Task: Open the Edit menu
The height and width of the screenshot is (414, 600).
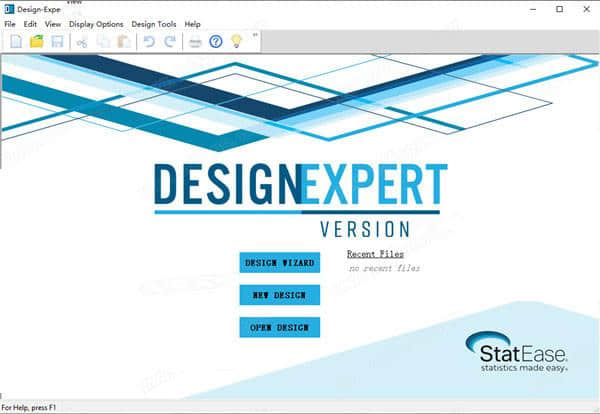Action: (x=31, y=24)
